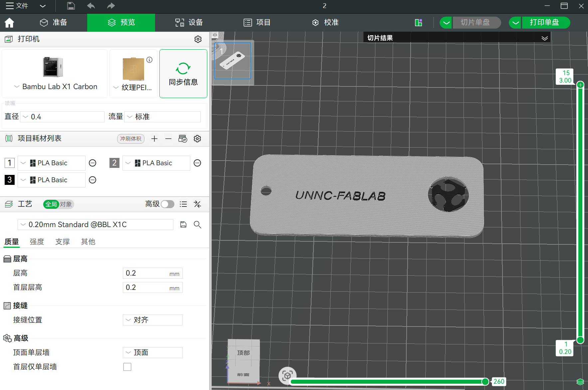Open the 流量 标准 flow dropdown
The width and height of the screenshot is (588, 390).
point(162,117)
